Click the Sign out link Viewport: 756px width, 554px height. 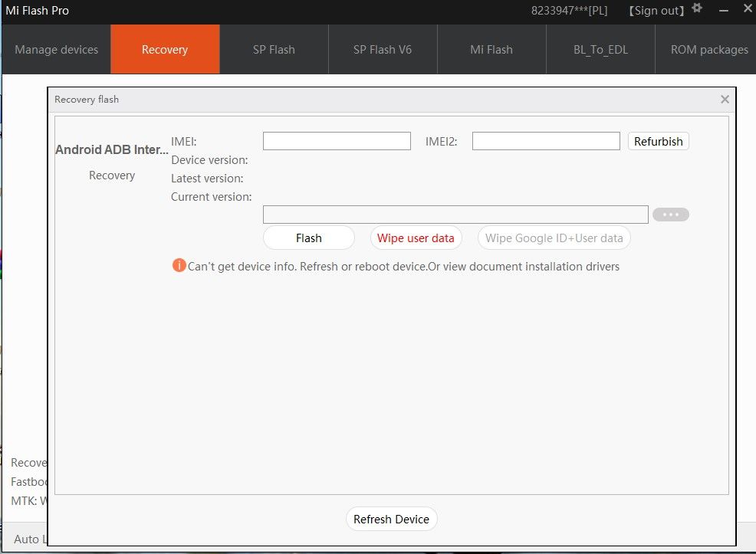coord(656,11)
